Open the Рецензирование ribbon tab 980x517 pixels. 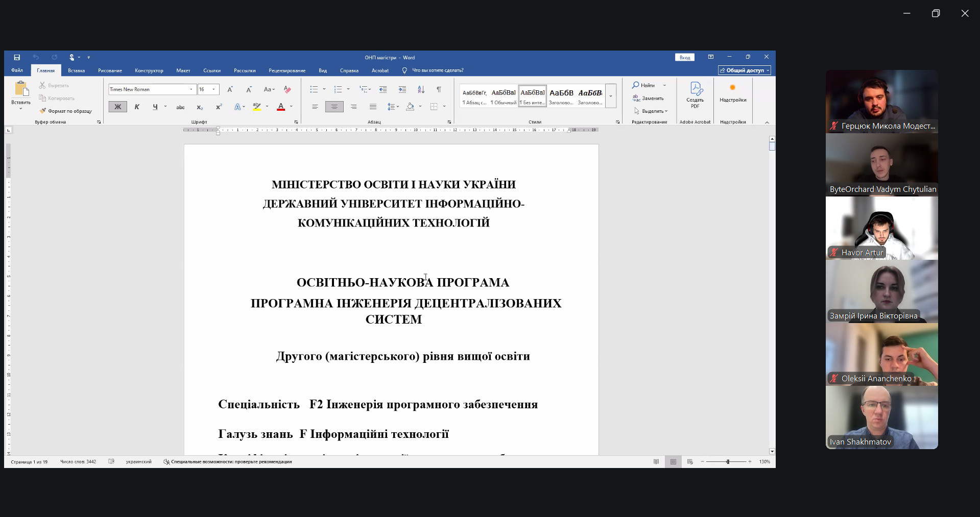point(287,70)
